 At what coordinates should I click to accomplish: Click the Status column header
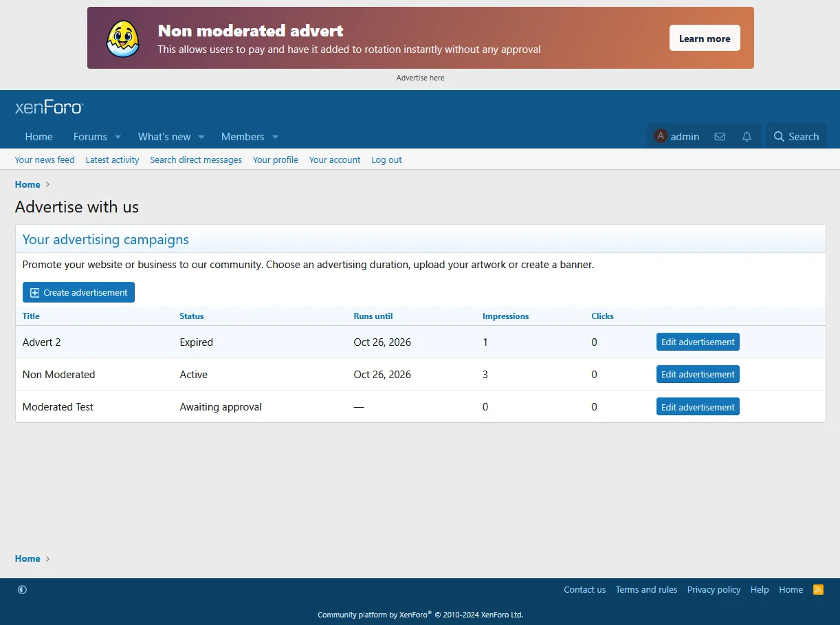tap(192, 316)
